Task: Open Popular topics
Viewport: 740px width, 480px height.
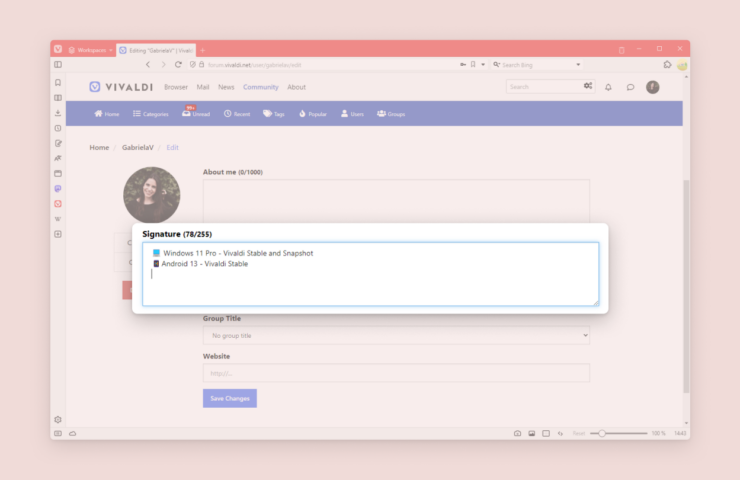Action: 313,114
